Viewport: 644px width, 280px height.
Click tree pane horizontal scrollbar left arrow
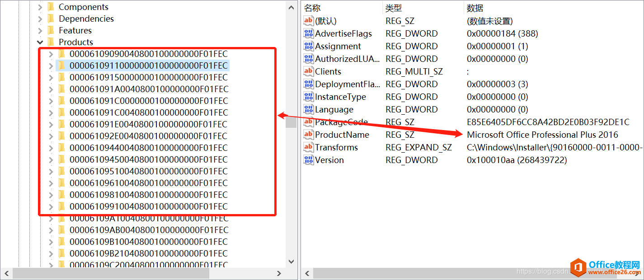coord(7,273)
